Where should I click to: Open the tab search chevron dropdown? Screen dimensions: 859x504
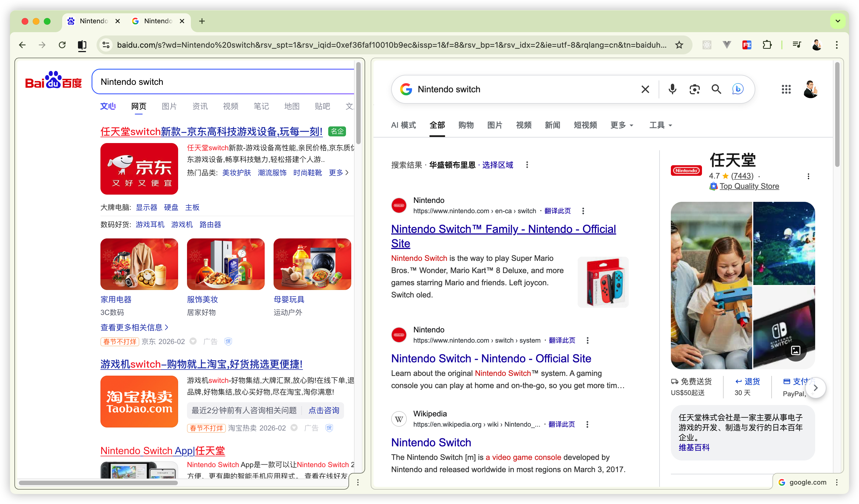point(838,21)
